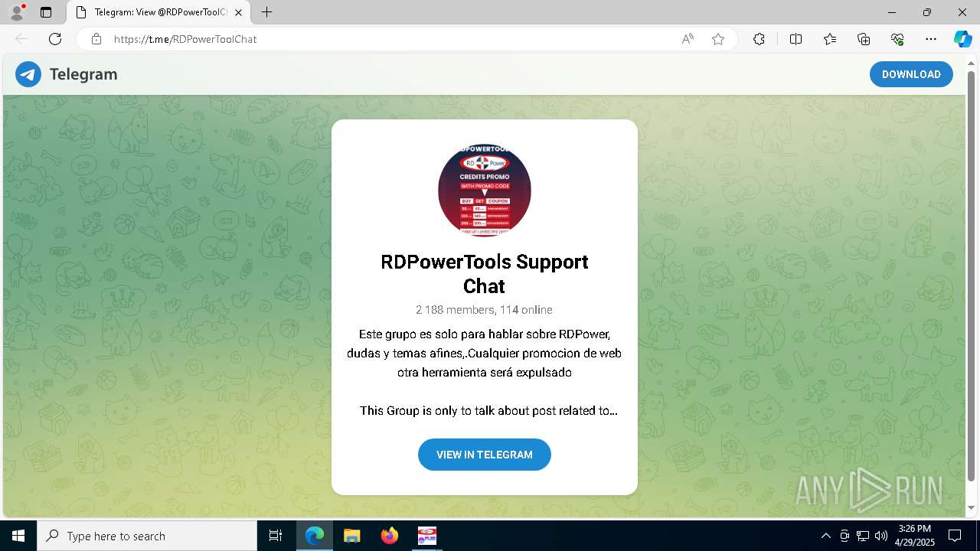Open Microsoft Edge from the taskbar
The height and width of the screenshot is (551, 980).
pos(315,536)
